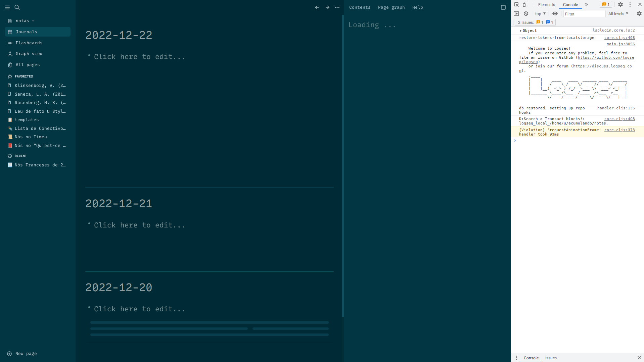Toggle the eye icon to create live expression
644x362 pixels.
point(555,13)
